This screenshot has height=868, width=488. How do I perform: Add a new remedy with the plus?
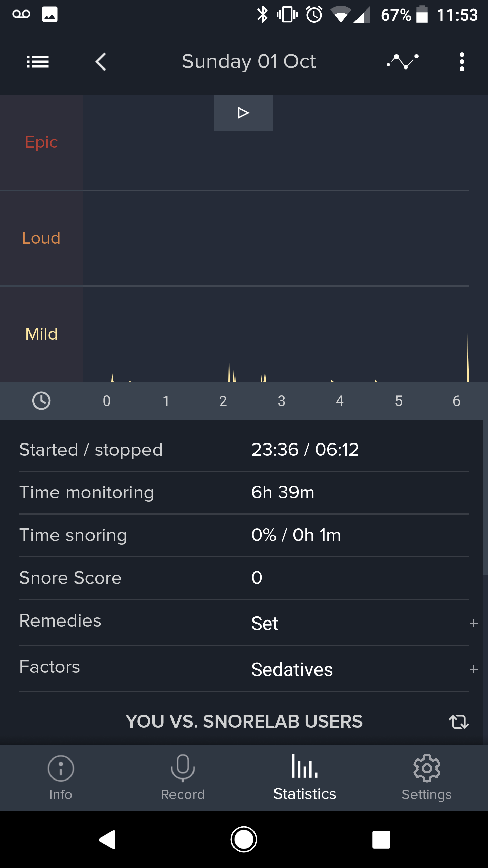(x=474, y=623)
